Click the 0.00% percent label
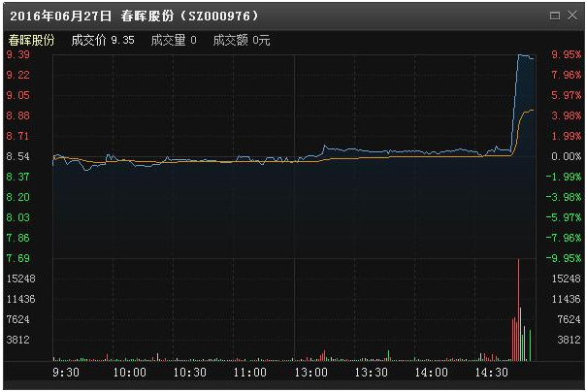This screenshot has width=586, height=392. coord(567,156)
